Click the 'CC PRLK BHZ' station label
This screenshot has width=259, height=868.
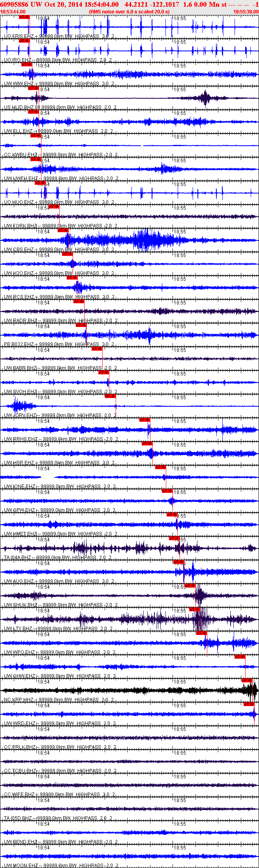20,747
